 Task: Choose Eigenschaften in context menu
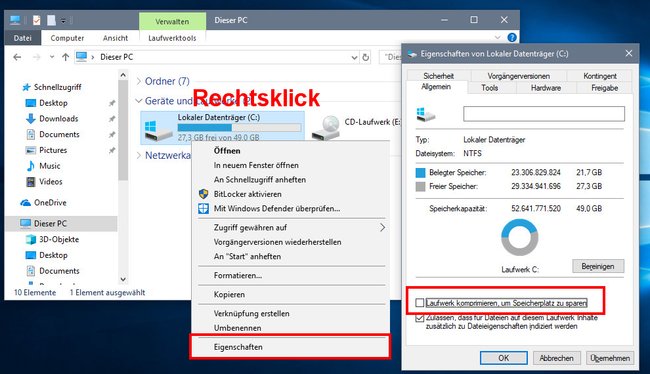[x=238, y=347]
